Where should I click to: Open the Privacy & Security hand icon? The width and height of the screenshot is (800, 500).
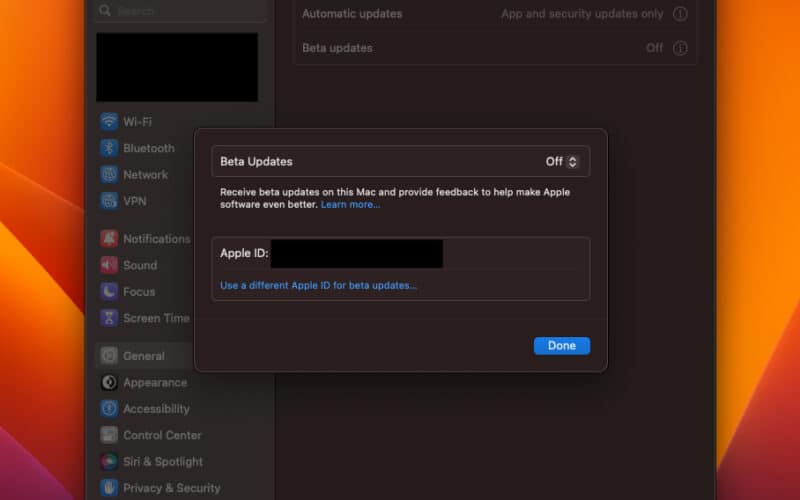[x=109, y=488]
